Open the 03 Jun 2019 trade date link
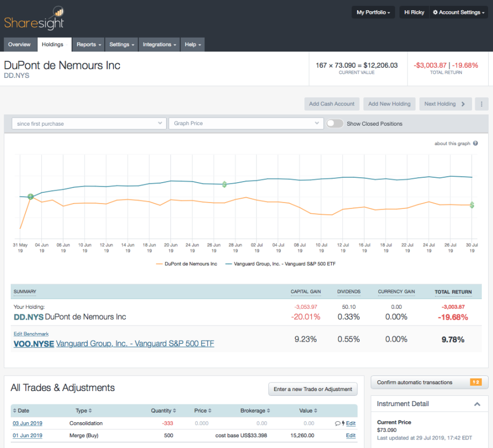 click(27, 423)
